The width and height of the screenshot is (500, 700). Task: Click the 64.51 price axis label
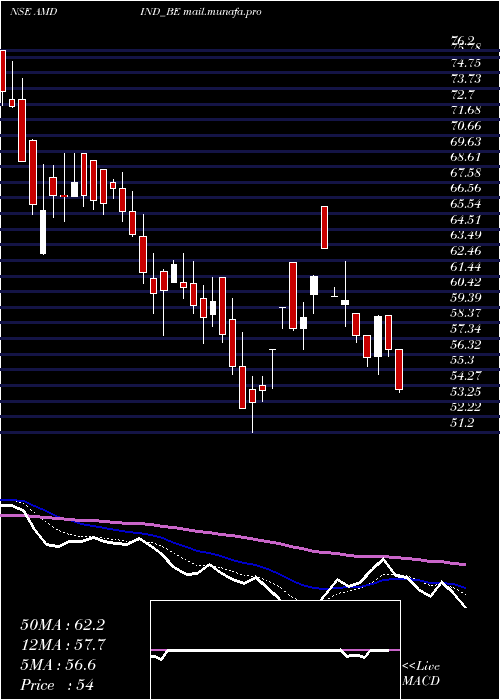coord(466,220)
